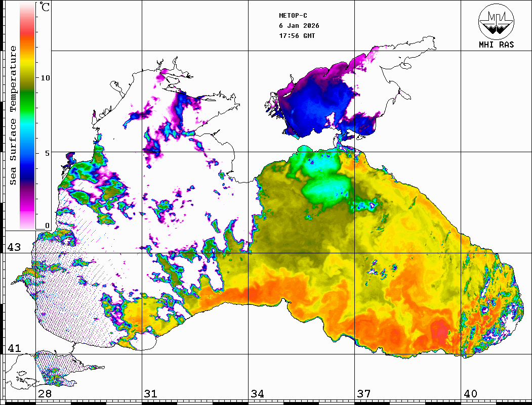Click longitude label 34
Viewport: 532px width, 405px height.
(257, 394)
